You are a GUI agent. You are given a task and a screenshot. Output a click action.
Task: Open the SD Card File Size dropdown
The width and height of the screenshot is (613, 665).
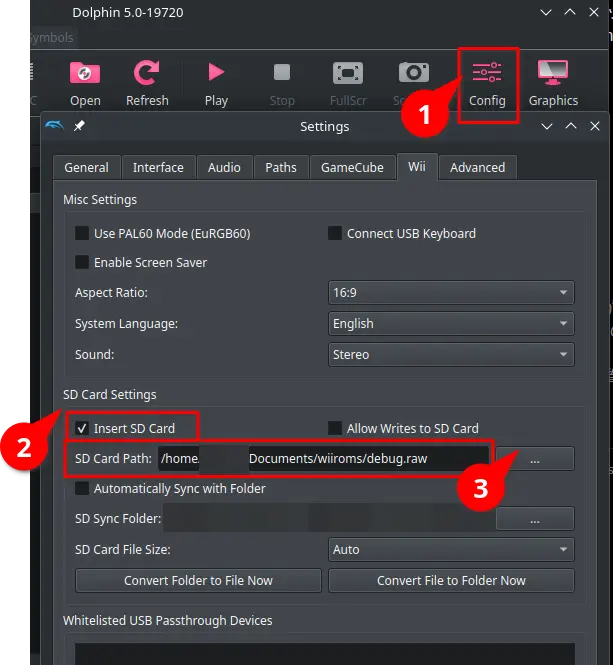(x=451, y=550)
